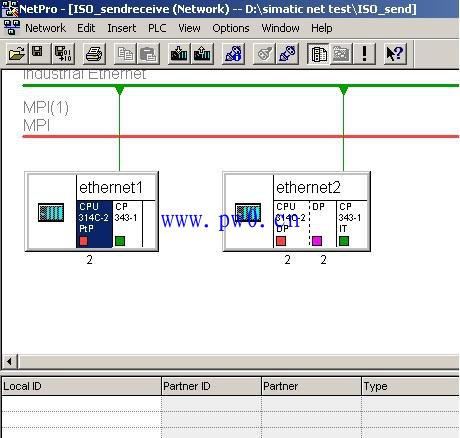
Task: Click the Download to PLC icon
Action: (179, 53)
